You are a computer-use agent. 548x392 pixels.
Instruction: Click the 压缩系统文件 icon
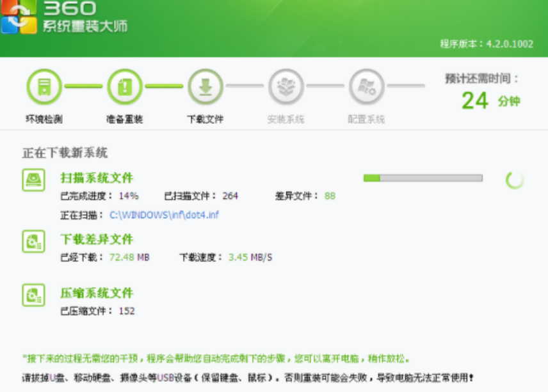33,295
